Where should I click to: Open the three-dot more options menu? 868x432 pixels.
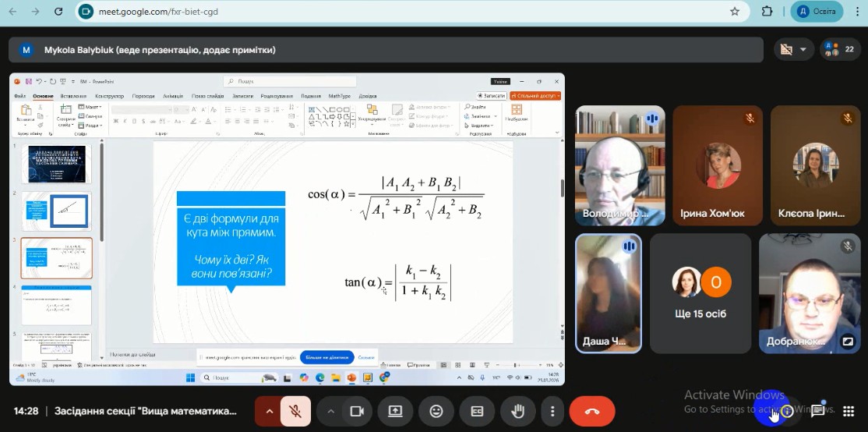(552, 411)
